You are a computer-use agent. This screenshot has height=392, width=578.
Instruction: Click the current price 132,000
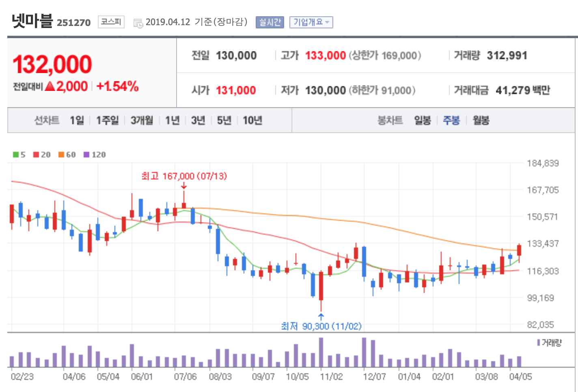[x=52, y=65]
